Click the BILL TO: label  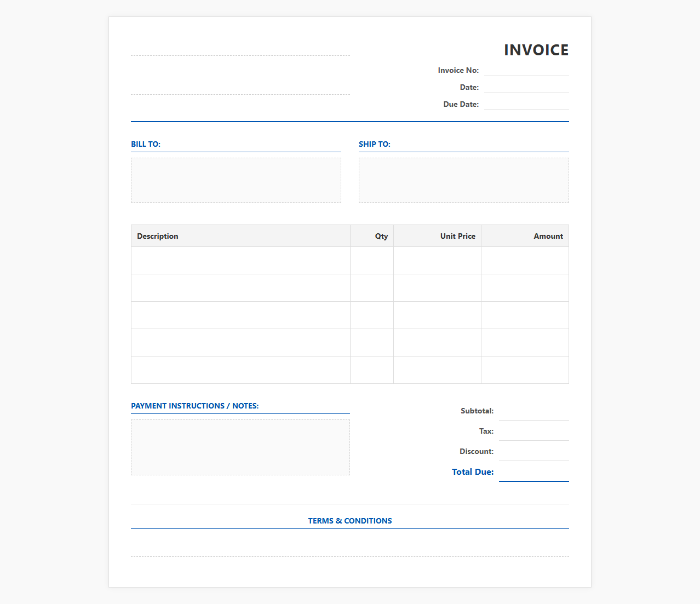[146, 144]
